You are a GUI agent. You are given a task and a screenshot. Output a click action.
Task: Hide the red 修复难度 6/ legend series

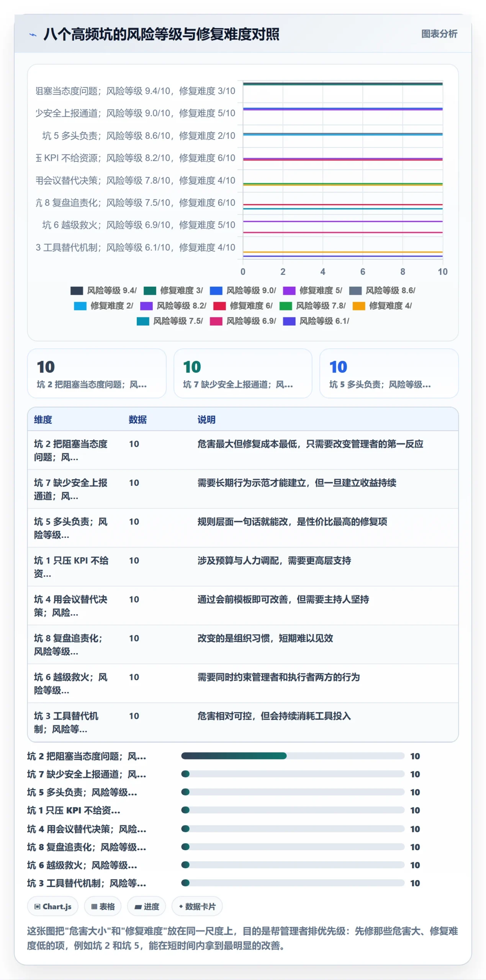[x=219, y=306]
